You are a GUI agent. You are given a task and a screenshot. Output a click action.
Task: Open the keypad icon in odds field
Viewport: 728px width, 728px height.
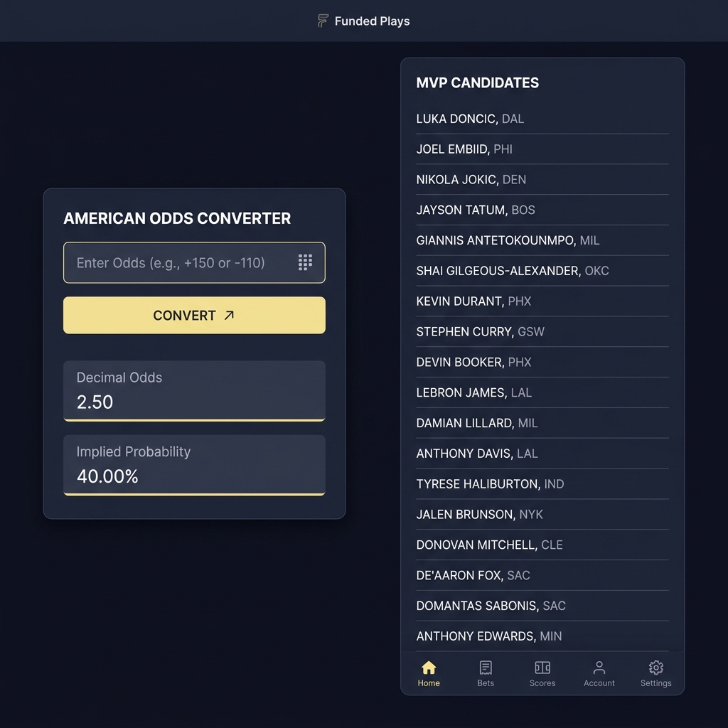pyautogui.click(x=305, y=262)
